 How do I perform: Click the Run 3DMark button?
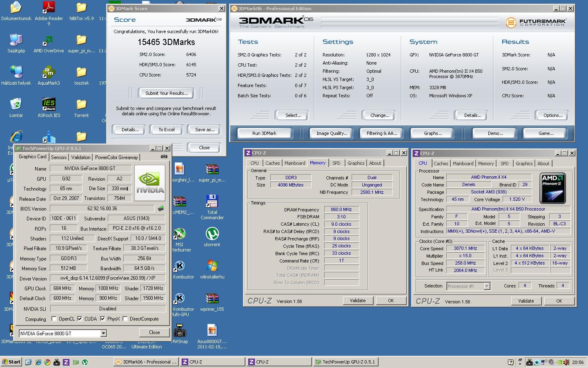coord(264,133)
